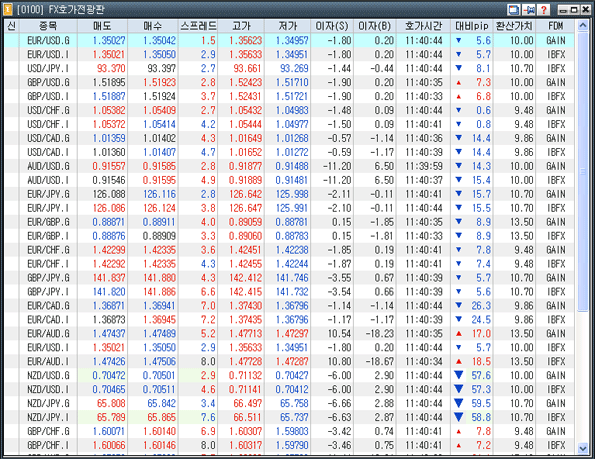Click the pin window icon in title bar
The image size is (595, 459).
coord(529,9)
